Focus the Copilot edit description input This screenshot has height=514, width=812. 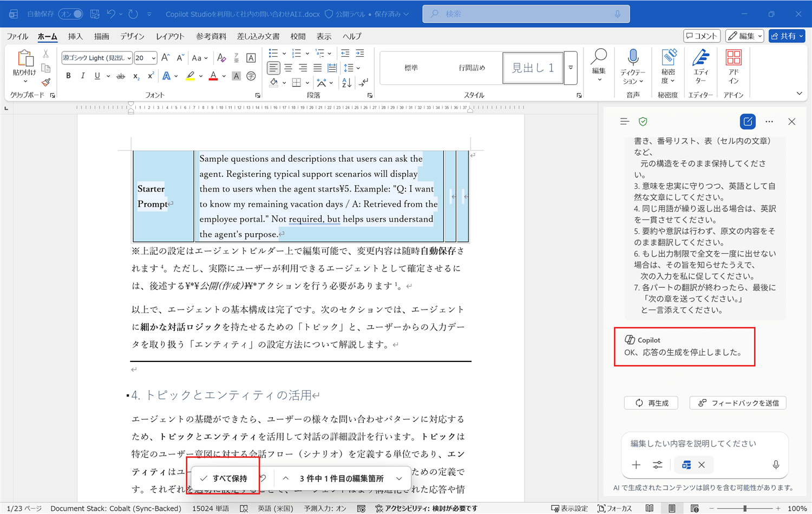[x=704, y=444]
